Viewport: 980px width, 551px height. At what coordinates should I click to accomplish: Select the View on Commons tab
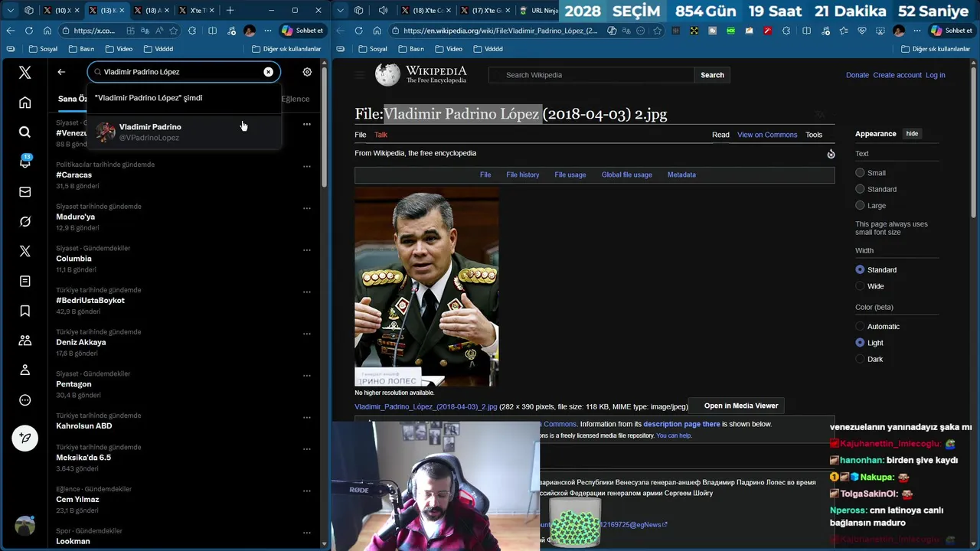pos(767,135)
